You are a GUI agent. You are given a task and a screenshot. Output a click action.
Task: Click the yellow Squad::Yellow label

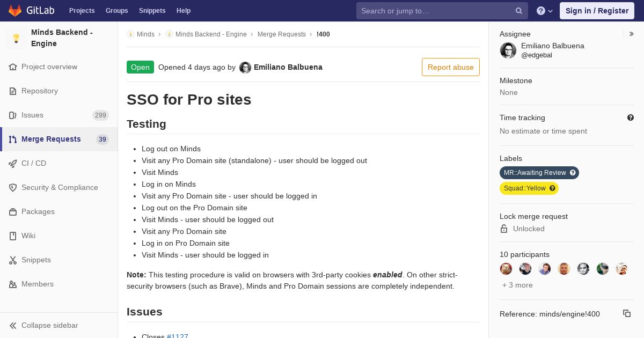click(x=525, y=188)
